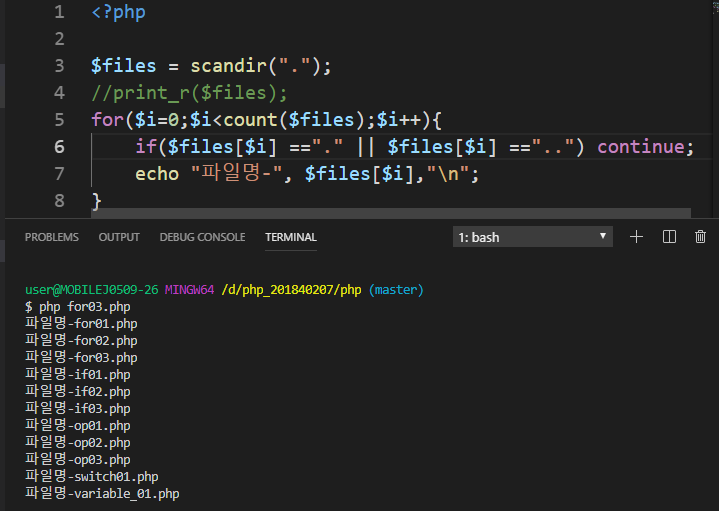This screenshot has height=511, width=719.
Task: Click the 'for' keyword on line 5
Action: pos(107,120)
